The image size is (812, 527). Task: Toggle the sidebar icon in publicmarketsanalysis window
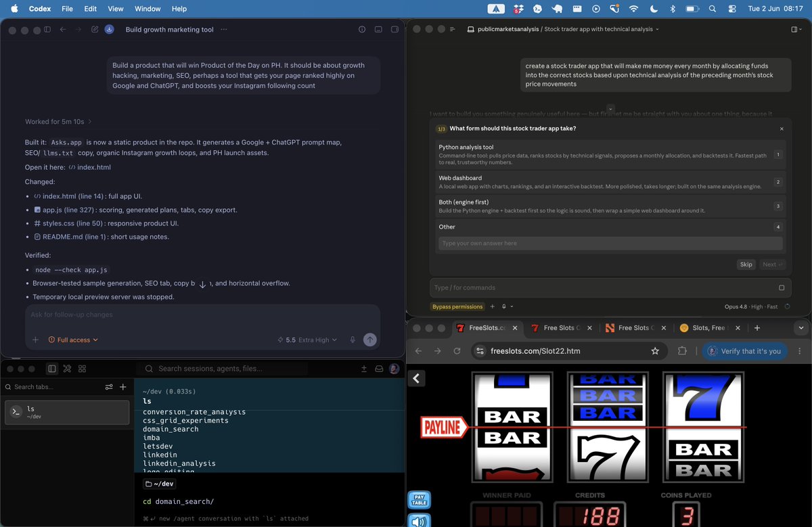(452, 29)
